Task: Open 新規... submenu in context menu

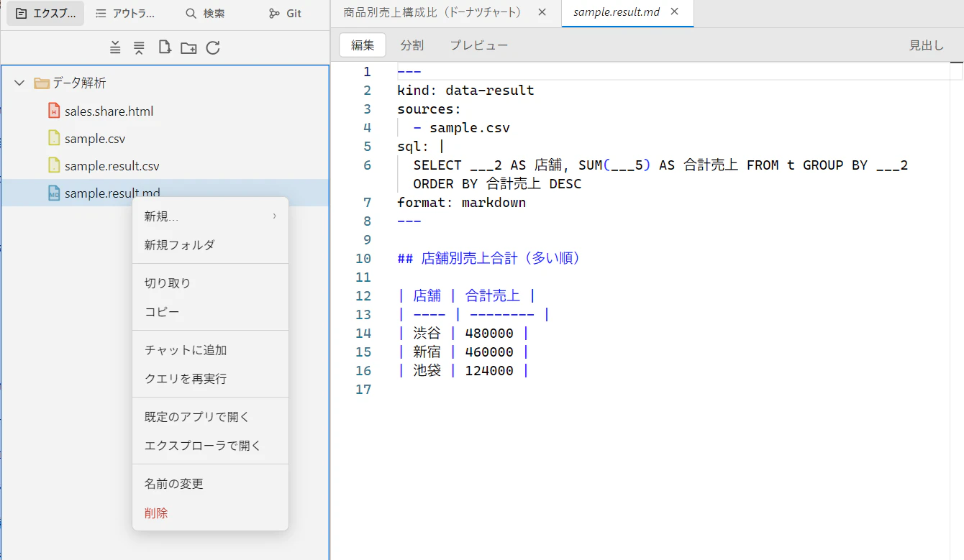Action: pos(210,216)
